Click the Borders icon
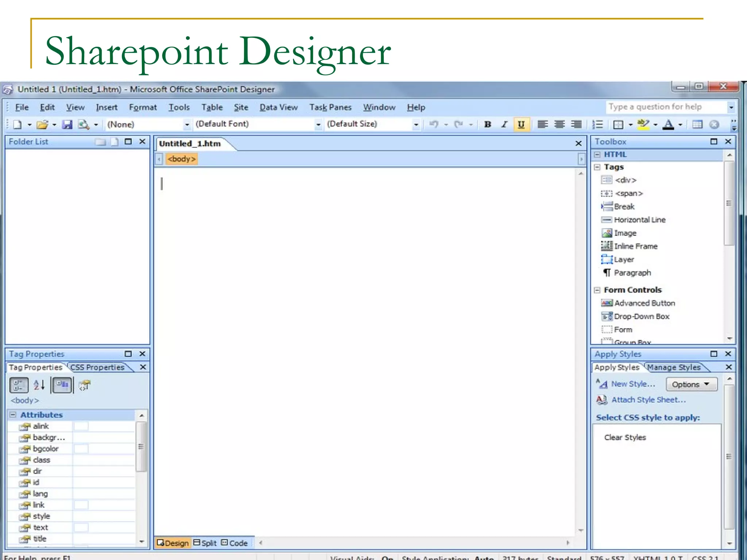Screen dimensions: 747x560 pyautogui.click(x=618, y=124)
